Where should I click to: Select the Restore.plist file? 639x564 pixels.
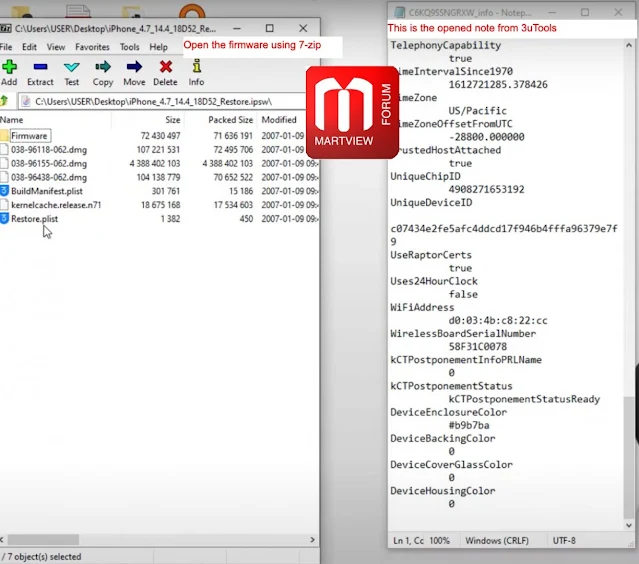[35, 219]
